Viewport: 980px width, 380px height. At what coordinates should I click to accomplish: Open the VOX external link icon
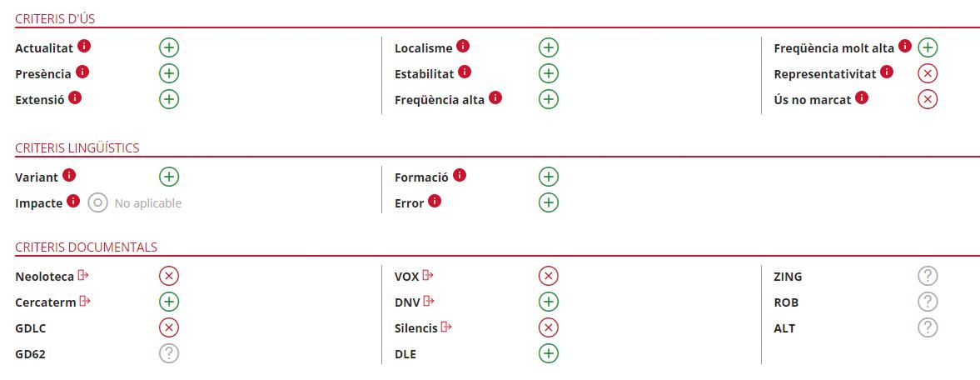[428, 276]
